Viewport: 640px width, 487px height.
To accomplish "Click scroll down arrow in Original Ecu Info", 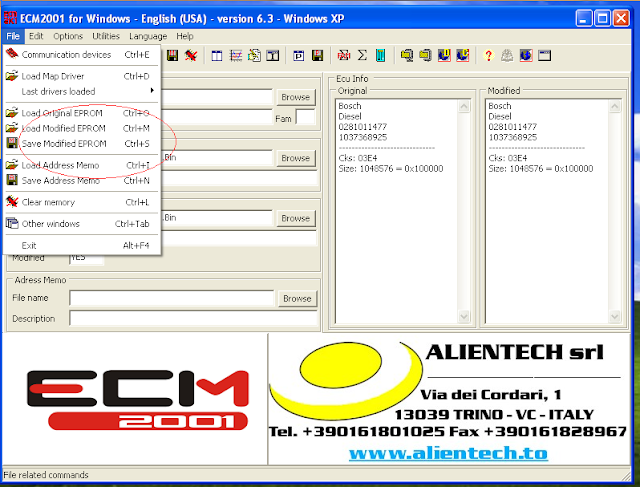I will 464,316.
